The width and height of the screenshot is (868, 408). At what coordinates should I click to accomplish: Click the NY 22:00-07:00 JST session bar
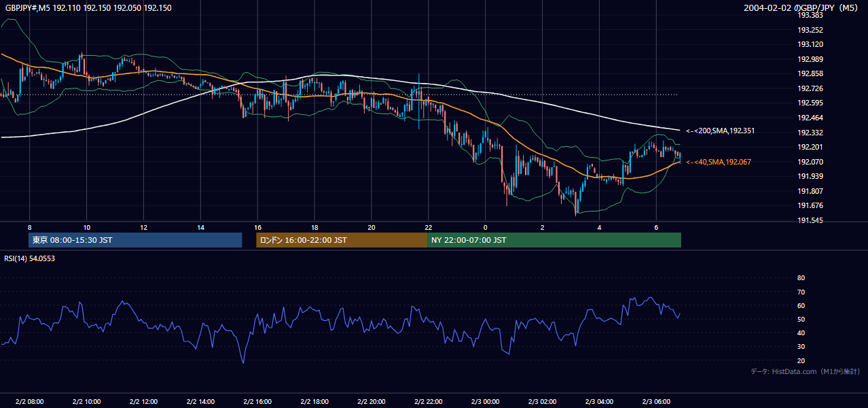coord(554,240)
